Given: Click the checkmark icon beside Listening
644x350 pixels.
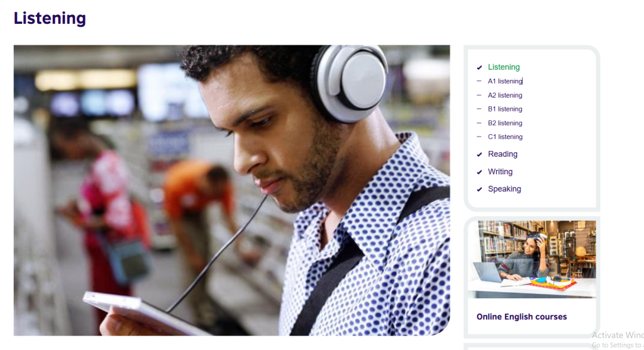Looking at the screenshot, I should click(479, 67).
